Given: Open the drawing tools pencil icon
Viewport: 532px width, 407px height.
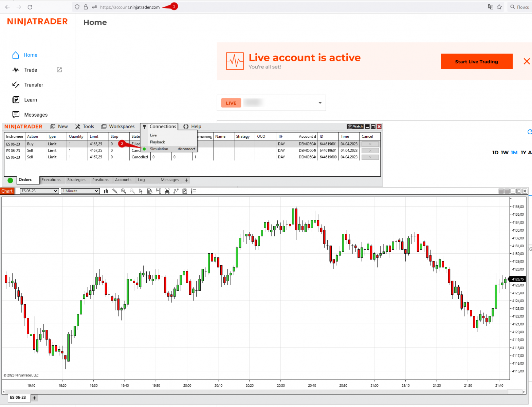Looking at the screenshot, I should 115,191.
